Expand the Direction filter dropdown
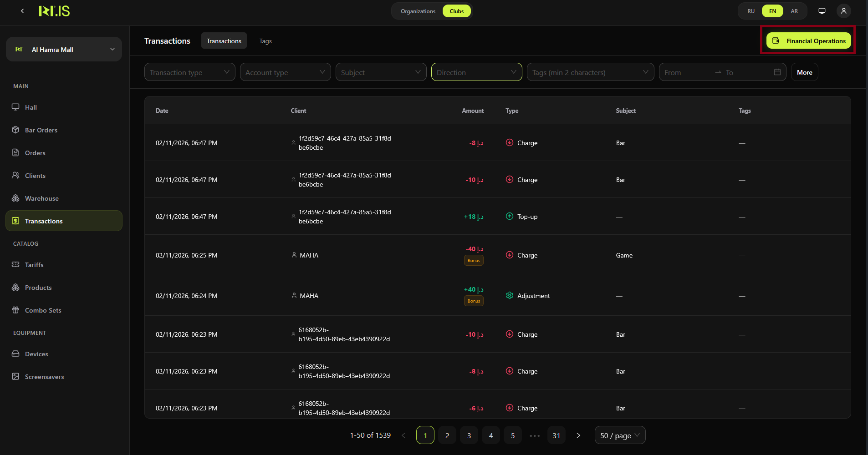The image size is (868, 455). point(476,72)
